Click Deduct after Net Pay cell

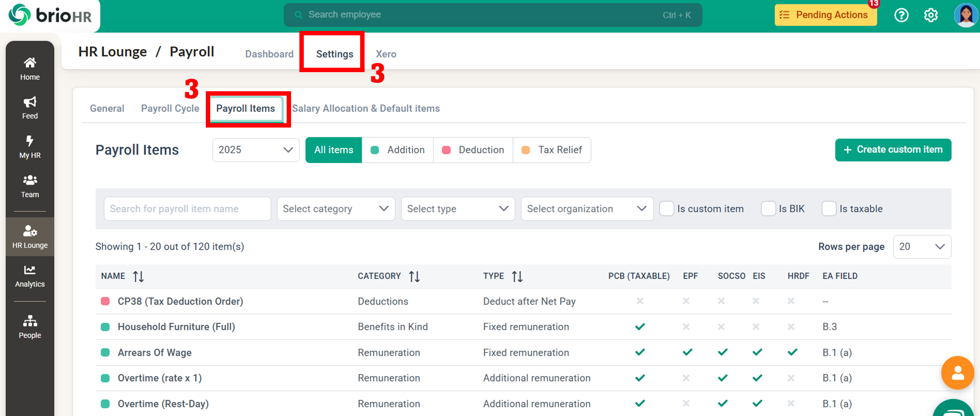pos(529,301)
